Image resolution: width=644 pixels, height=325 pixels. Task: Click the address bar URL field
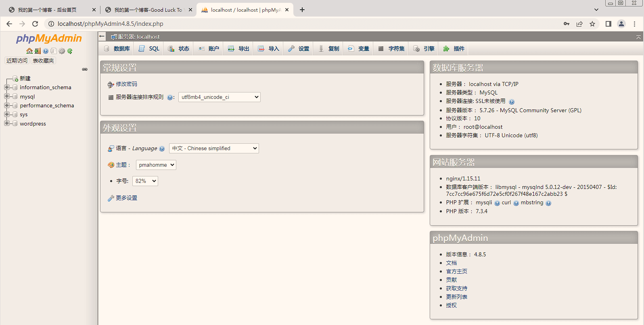[x=303, y=24]
